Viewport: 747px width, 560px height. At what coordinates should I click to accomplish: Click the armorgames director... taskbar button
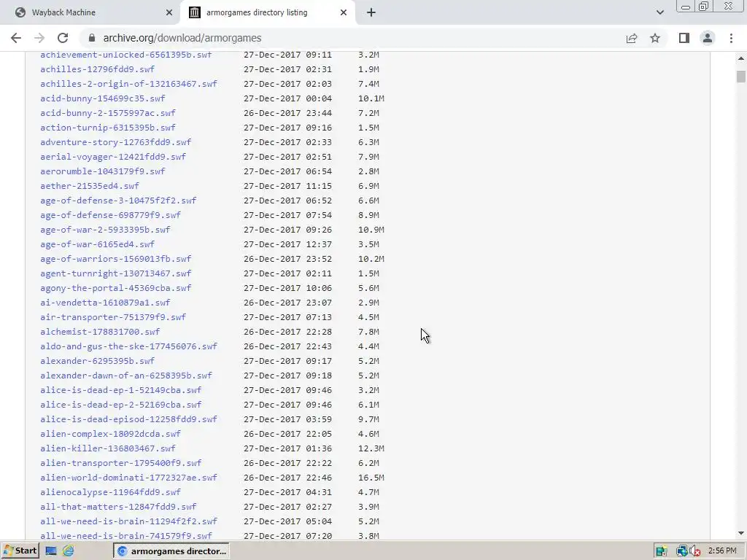coord(171,551)
